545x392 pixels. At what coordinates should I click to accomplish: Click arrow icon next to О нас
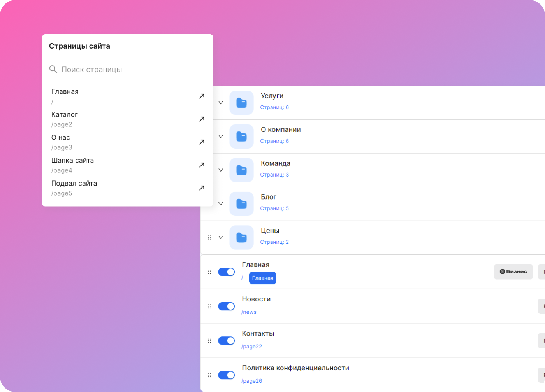pyautogui.click(x=202, y=142)
